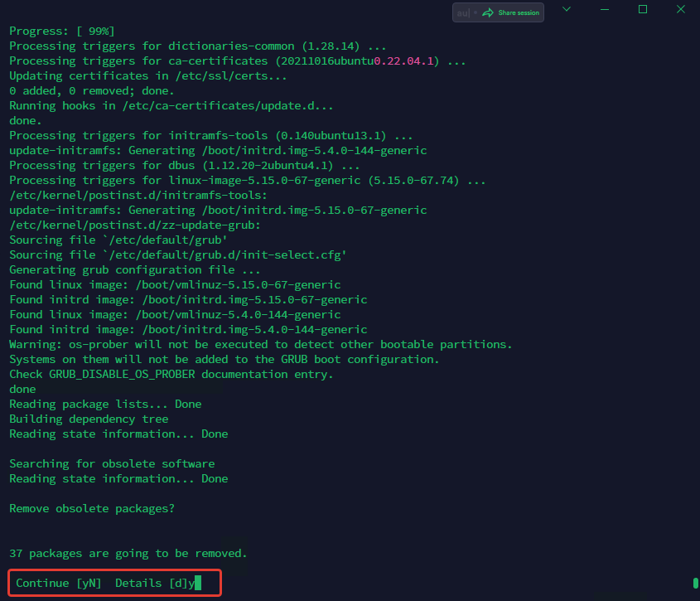Click the minimize icon in the title bar

(604, 11)
